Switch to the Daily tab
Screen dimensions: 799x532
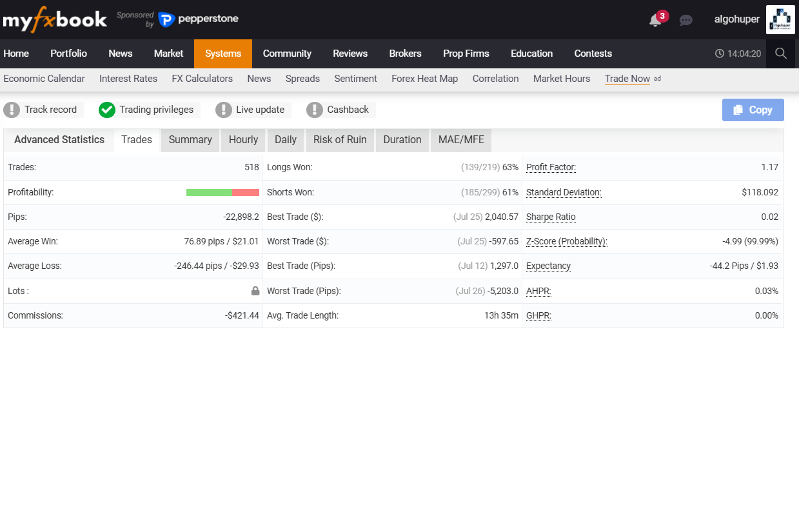tap(286, 140)
